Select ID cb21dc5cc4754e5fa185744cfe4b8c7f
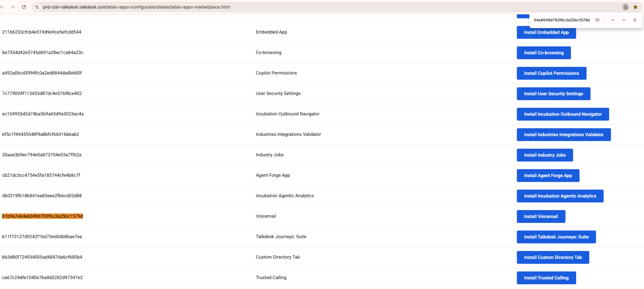The image size is (644, 289). (41, 175)
